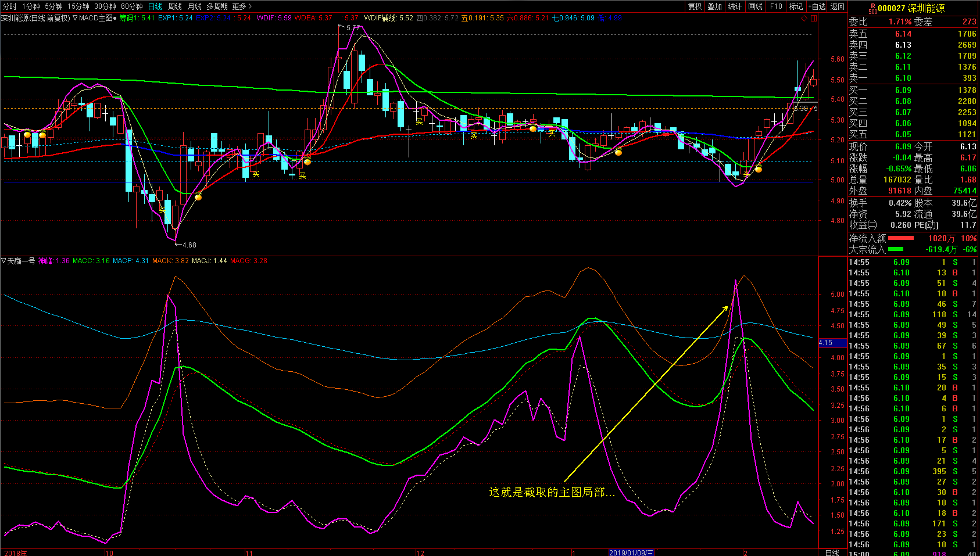Click the diamond icon above the chart
The image size is (980, 556).
804,18
